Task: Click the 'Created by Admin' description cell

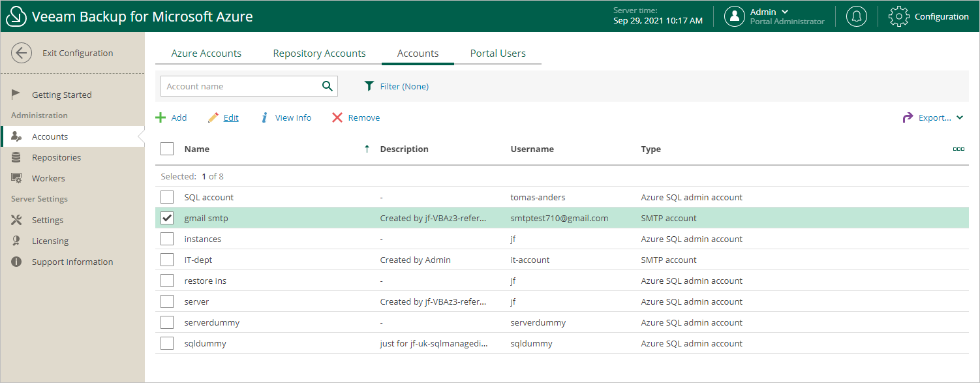Action: pos(415,260)
